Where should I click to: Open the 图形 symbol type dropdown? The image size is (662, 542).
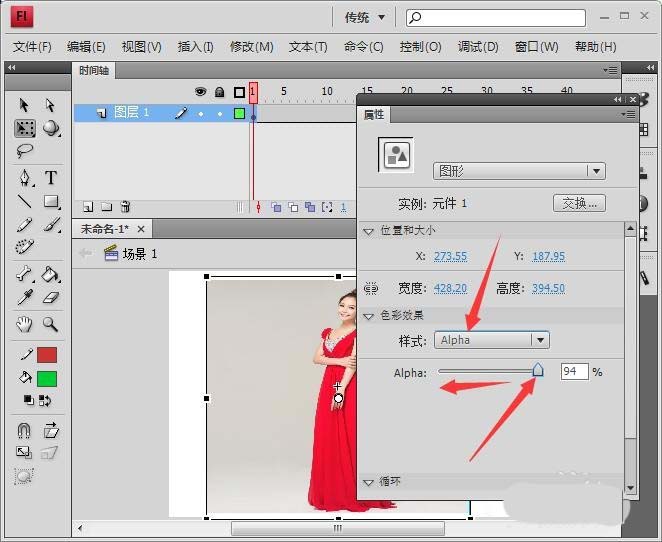tap(519, 171)
